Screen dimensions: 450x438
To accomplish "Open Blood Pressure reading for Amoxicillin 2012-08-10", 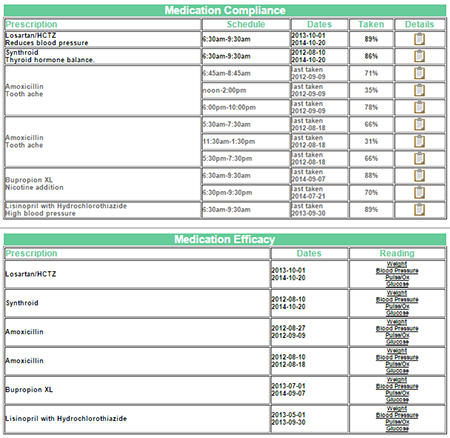I will click(x=397, y=358).
